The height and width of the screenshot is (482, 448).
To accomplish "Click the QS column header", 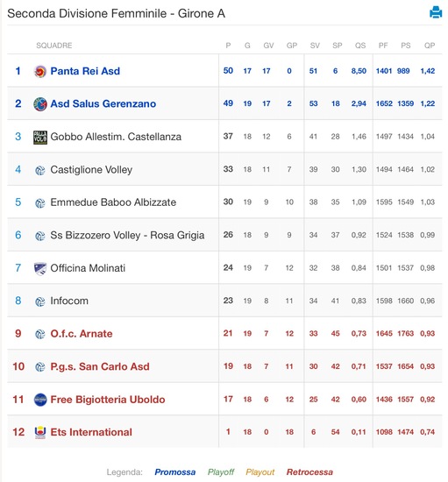I will point(360,46).
